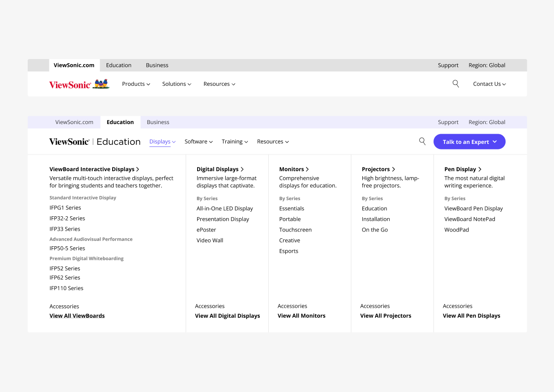The height and width of the screenshot is (392, 554).
Task: Click Support link in lavender bar
Action: point(448,122)
